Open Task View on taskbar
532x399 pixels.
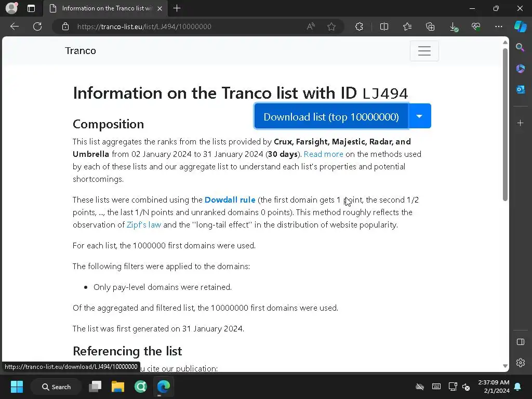tap(95, 387)
